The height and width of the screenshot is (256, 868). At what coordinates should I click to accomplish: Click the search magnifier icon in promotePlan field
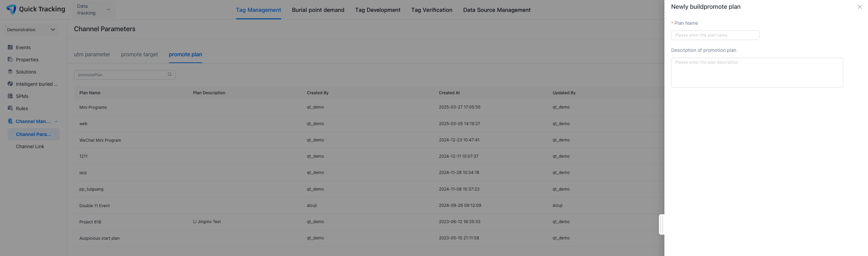170,75
